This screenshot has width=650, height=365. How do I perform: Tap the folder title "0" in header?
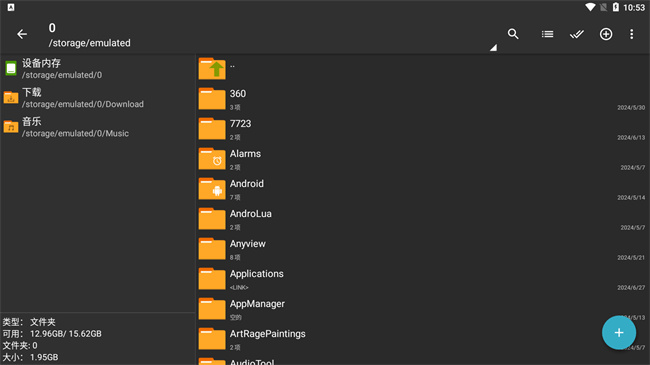[52, 28]
